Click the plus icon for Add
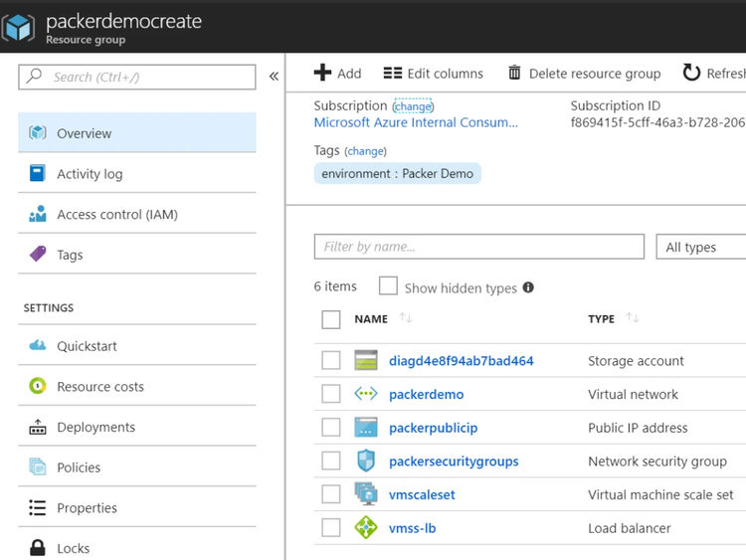 click(322, 73)
